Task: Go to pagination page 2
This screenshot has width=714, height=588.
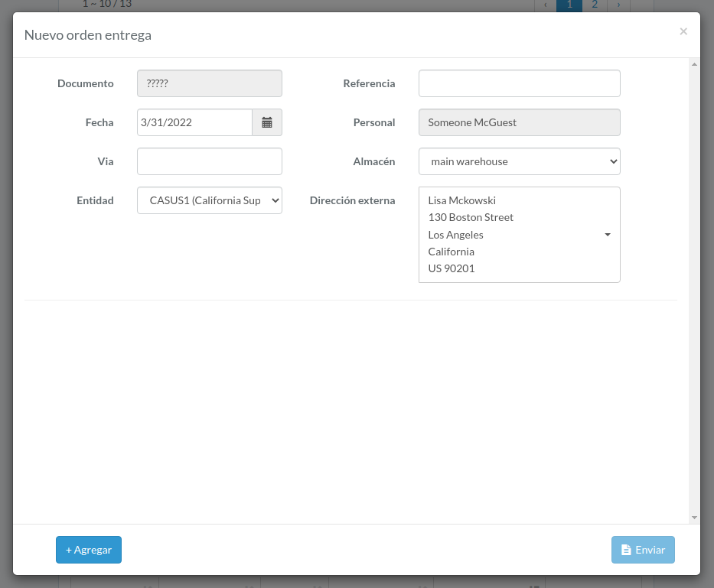Action: click(x=595, y=5)
